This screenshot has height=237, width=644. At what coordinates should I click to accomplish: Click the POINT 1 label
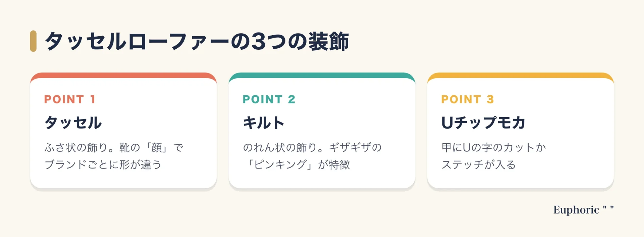click(70, 99)
